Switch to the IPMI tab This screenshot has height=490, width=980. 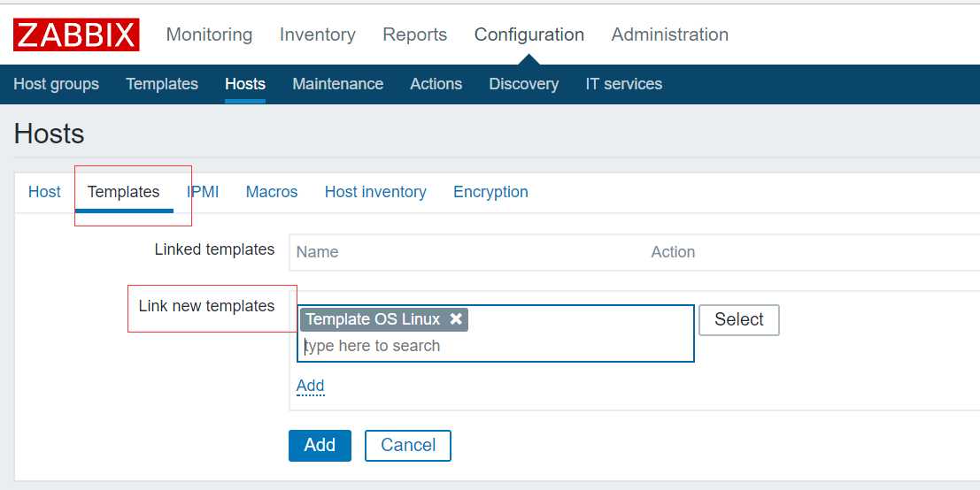[203, 192]
